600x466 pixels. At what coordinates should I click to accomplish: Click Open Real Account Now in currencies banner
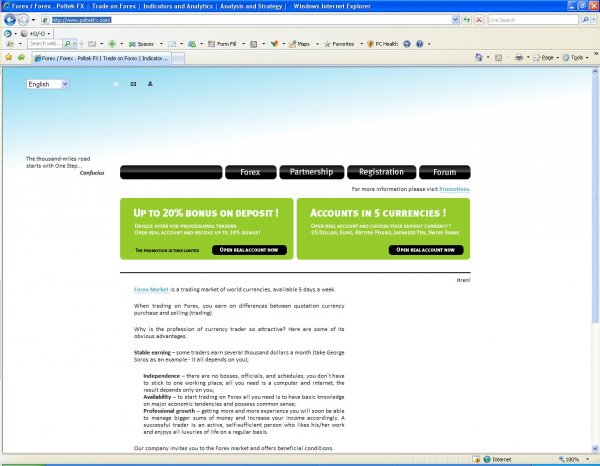[x=426, y=250]
